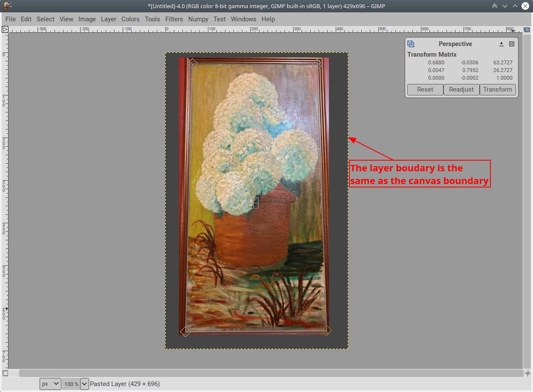The image size is (533, 392).
Task: Open the View menu
Action: point(66,19)
